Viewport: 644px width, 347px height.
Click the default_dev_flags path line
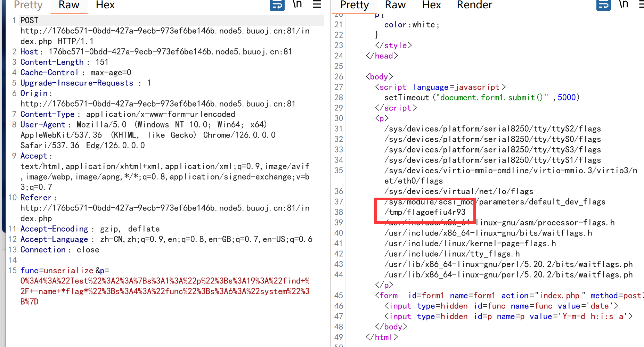(495, 202)
